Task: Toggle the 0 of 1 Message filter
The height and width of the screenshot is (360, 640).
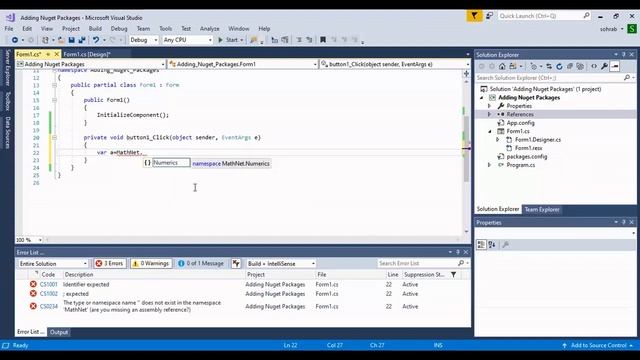Action: (x=201, y=264)
